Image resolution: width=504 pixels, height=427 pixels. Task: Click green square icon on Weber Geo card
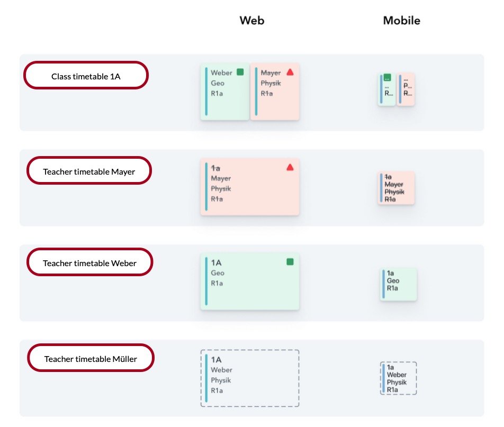point(240,72)
